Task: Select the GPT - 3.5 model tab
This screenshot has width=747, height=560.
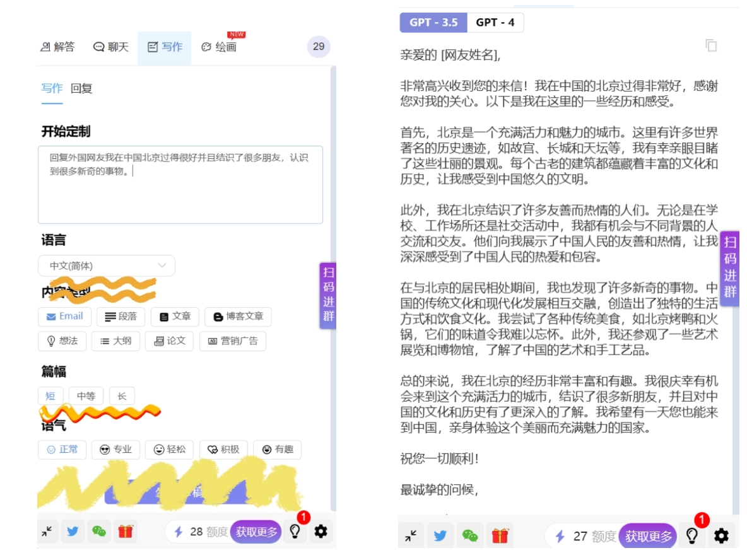Action: pos(433,22)
